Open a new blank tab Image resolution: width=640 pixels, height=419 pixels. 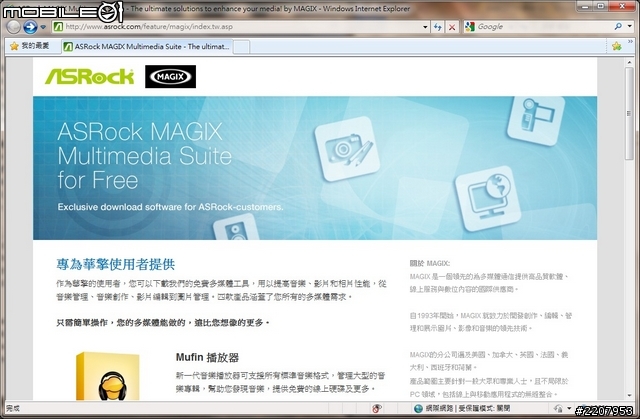pos(241,47)
